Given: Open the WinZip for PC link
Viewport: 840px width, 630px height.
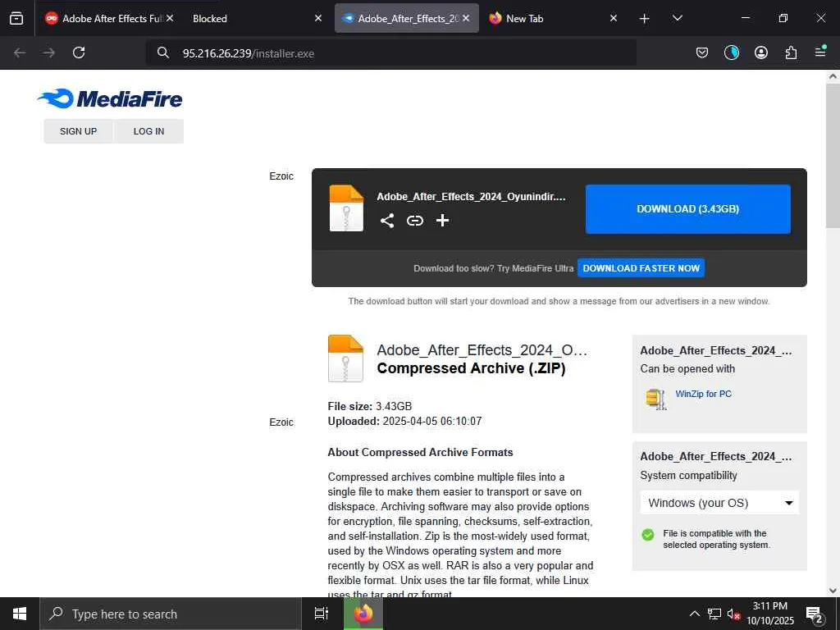Looking at the screenshot, I should 703,394.
